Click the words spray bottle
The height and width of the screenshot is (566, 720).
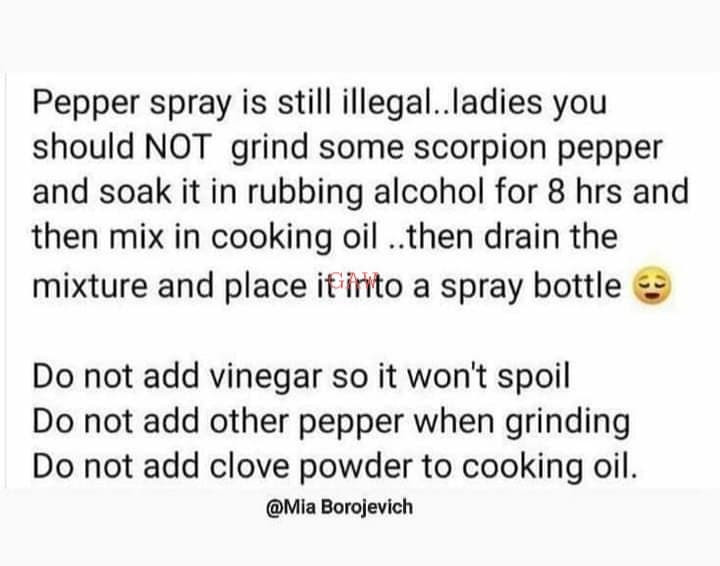(531, 286)
